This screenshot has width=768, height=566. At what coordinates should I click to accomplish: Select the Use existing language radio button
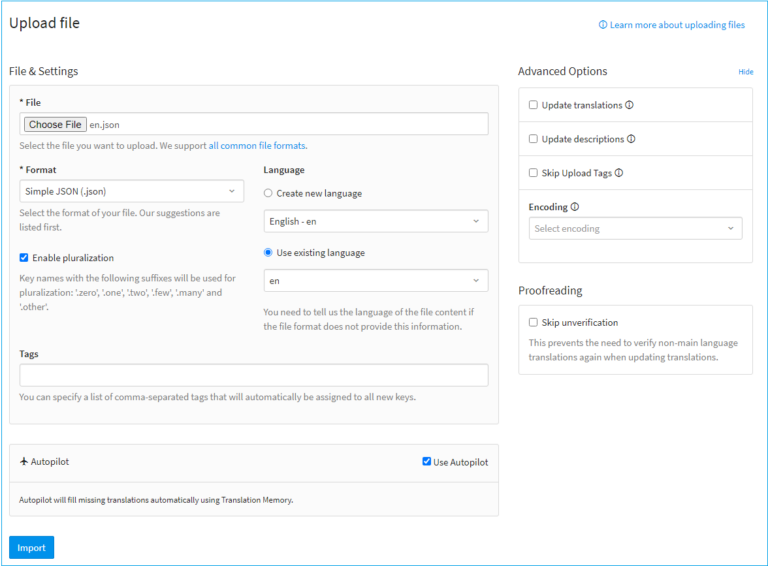pyautogui.click(x=268, y=253)
